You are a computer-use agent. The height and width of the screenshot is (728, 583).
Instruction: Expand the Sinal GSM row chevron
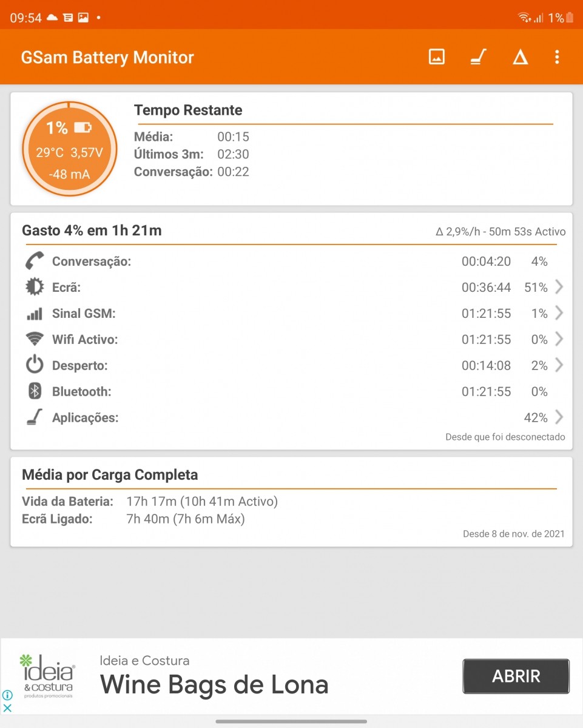(559, 314)
